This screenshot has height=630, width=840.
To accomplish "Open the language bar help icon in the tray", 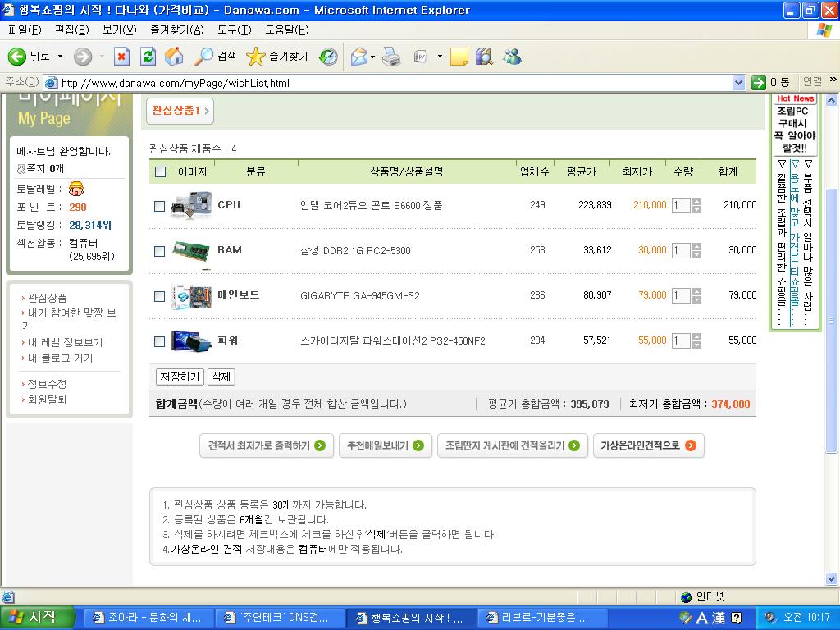I will pyautogui.click(x=737, y=618).
